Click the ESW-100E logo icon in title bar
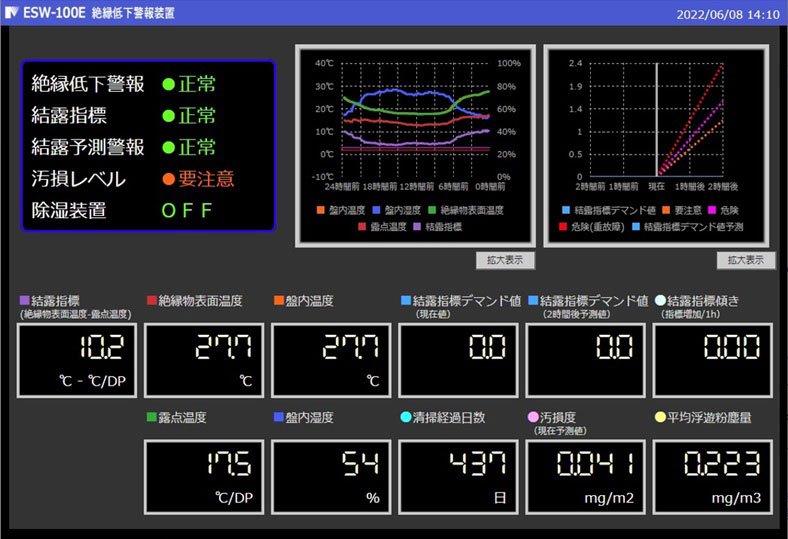The width and height of the screenshot is (788, 539). tap(11, 13)
